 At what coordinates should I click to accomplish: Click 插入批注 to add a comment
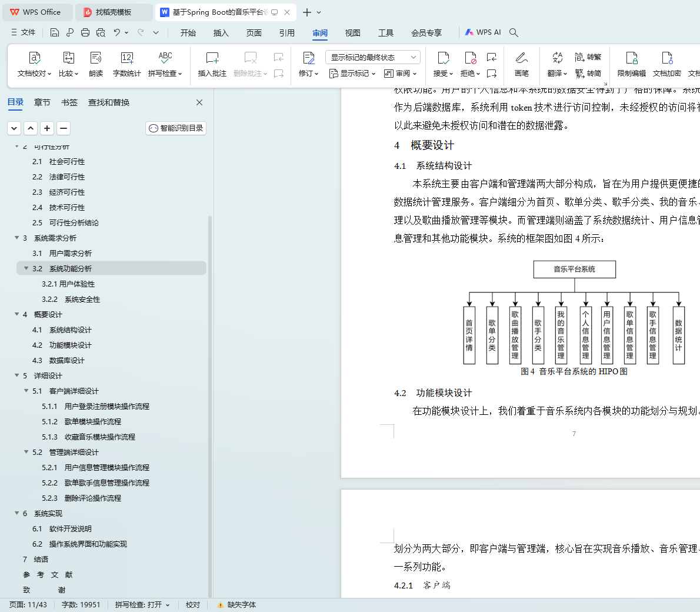(212, 64)
